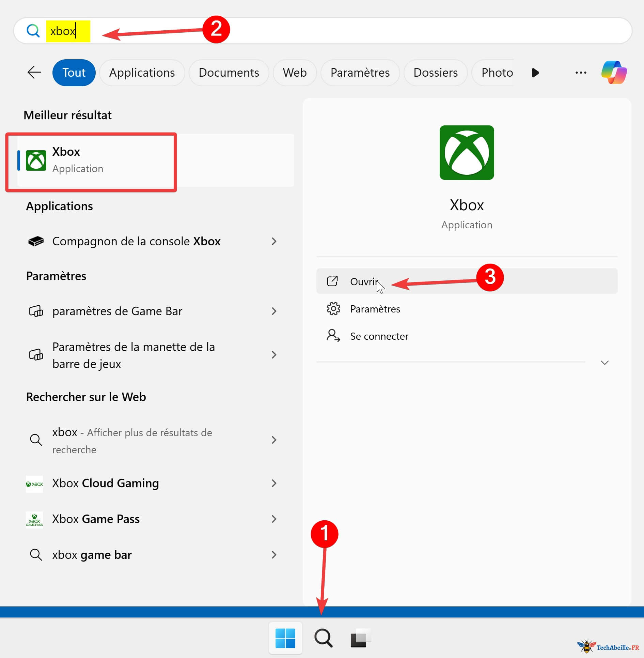Click the gear icon next to Paramètres
This screenshot has width=644, height=658.
[x=333, y=308]
